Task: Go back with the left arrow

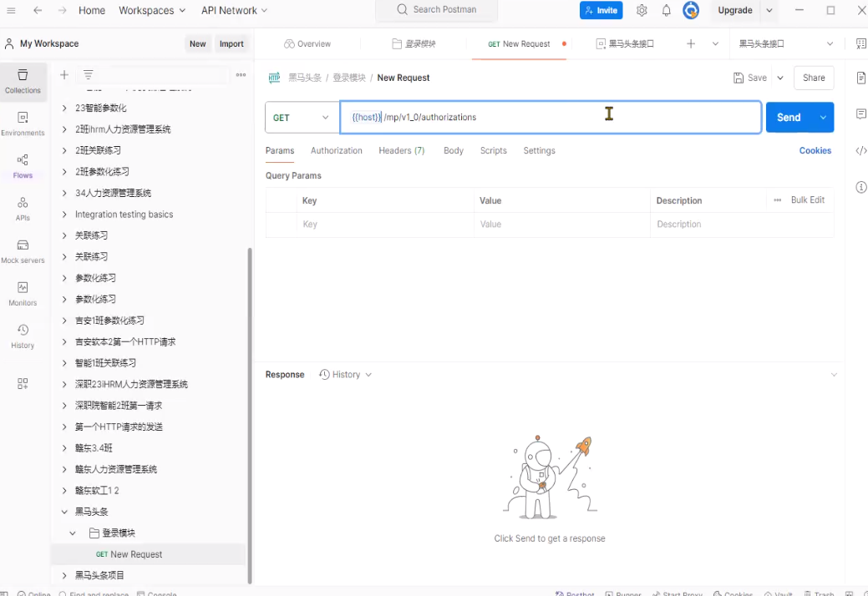Action: coord(38,10)
